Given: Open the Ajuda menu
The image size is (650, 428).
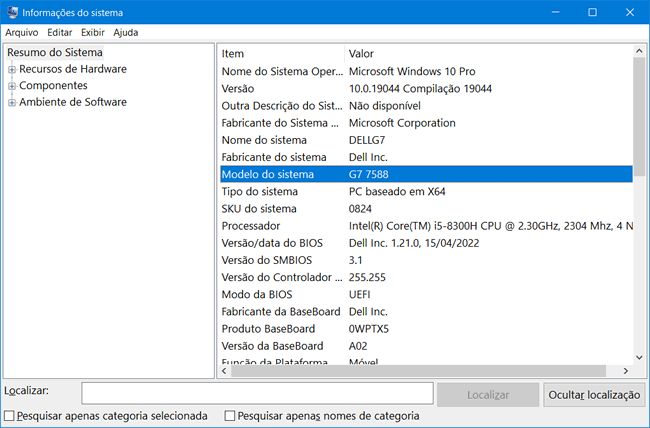Looking at the screenshot, I should point(126,32).
